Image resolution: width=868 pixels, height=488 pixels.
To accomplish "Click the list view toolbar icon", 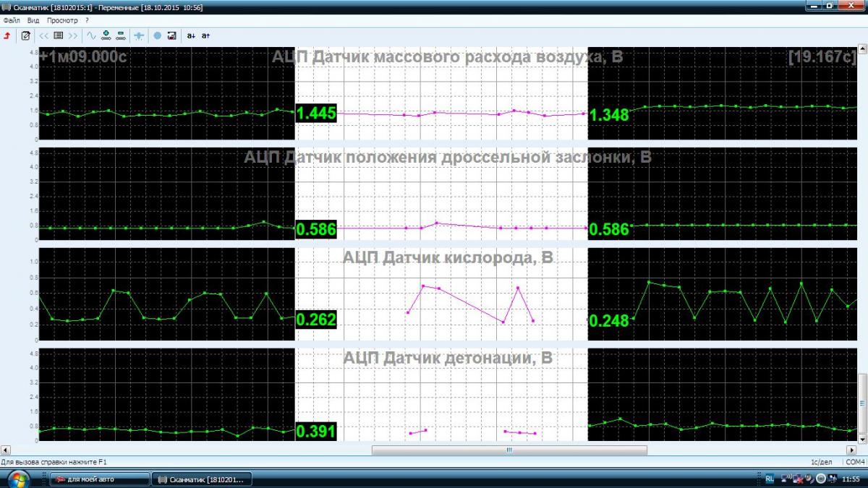I will tap(59, 35).
